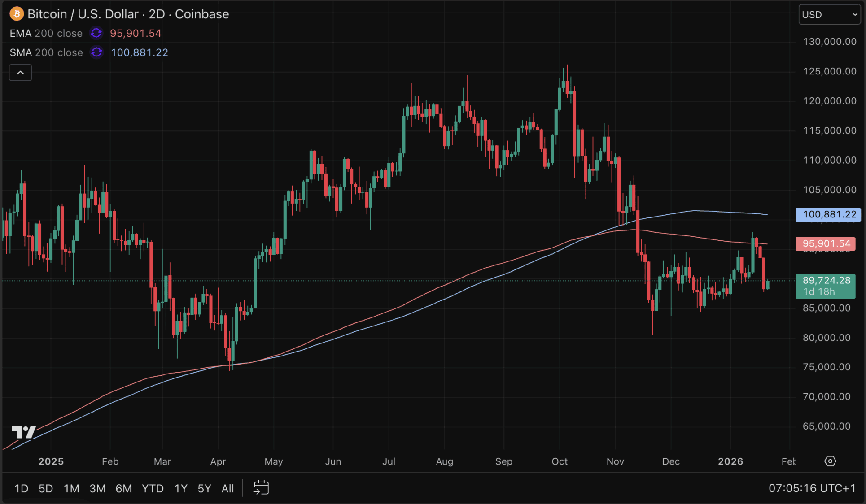This screenshot has height=504, width=866.
Task: Show the 1Y range
Action: click(x=180, y=488)
